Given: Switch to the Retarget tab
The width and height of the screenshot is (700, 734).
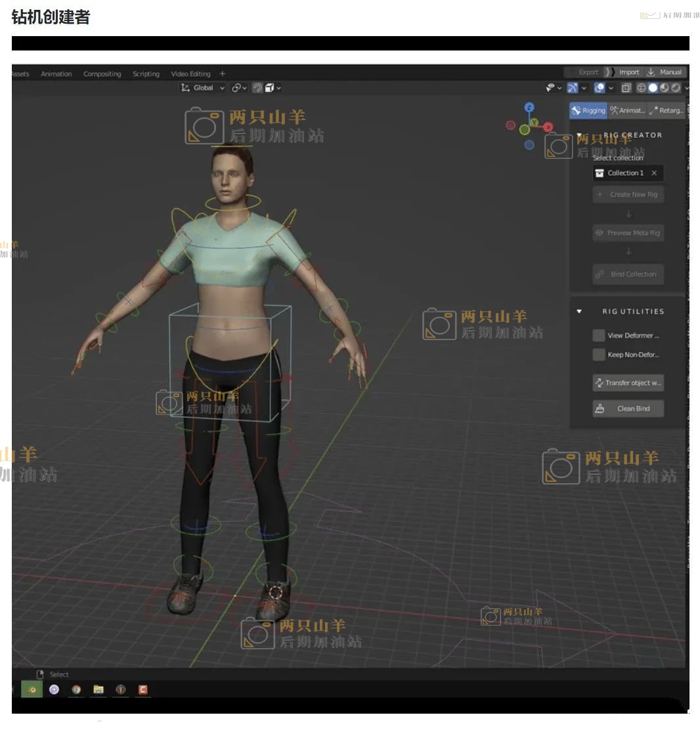Looking at the screenshot, I should pos(666,111).
